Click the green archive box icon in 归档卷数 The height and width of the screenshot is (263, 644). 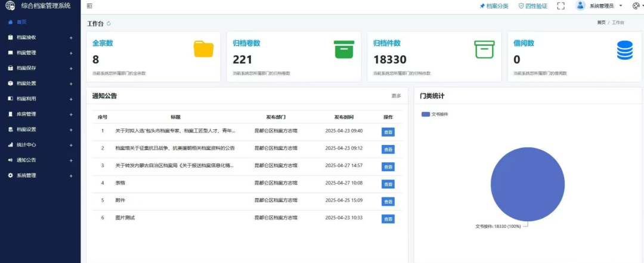click(344, 49)
